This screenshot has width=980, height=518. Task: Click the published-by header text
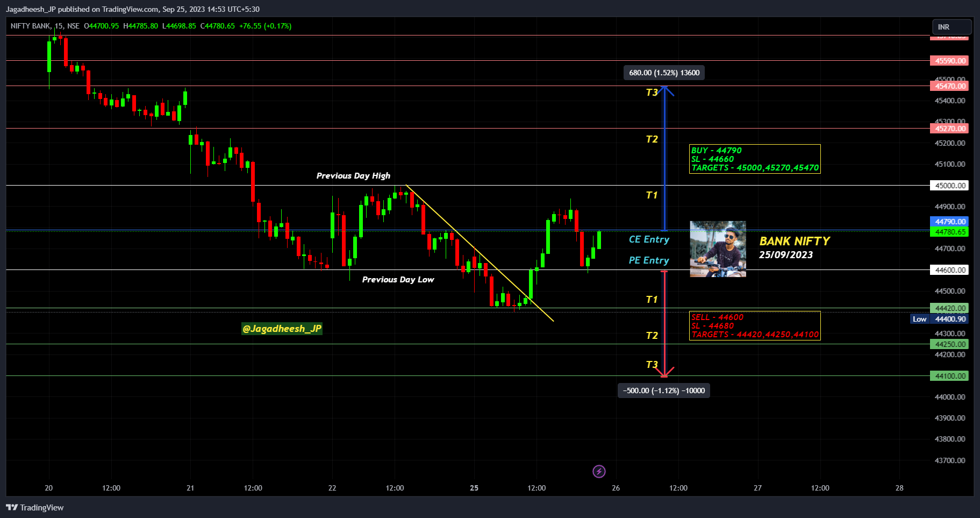[x=133, y=9]
